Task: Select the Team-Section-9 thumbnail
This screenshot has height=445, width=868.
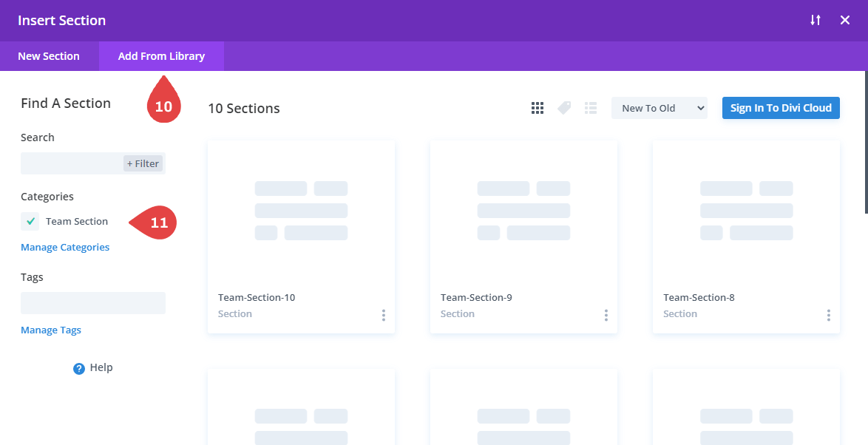Action: pos(523,211)
